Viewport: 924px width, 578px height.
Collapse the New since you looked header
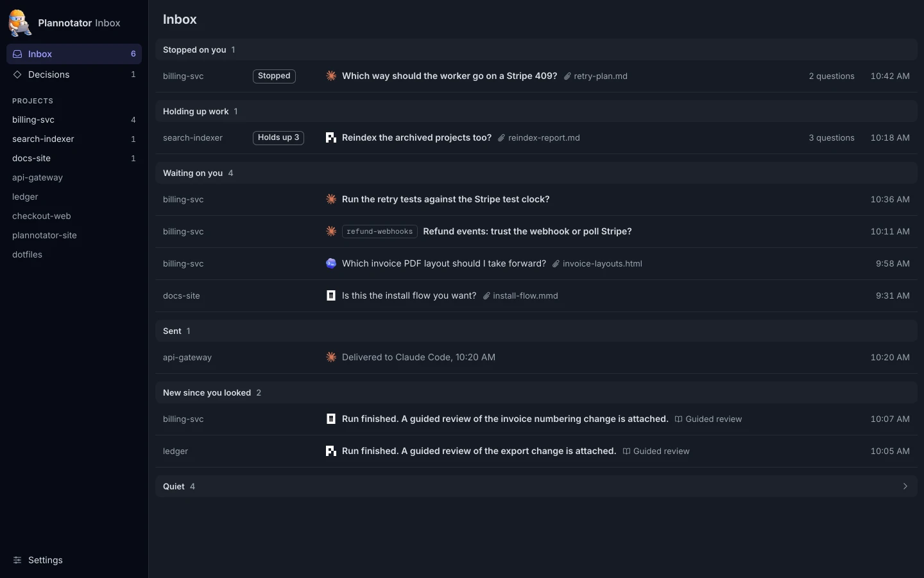coord(536,392)
